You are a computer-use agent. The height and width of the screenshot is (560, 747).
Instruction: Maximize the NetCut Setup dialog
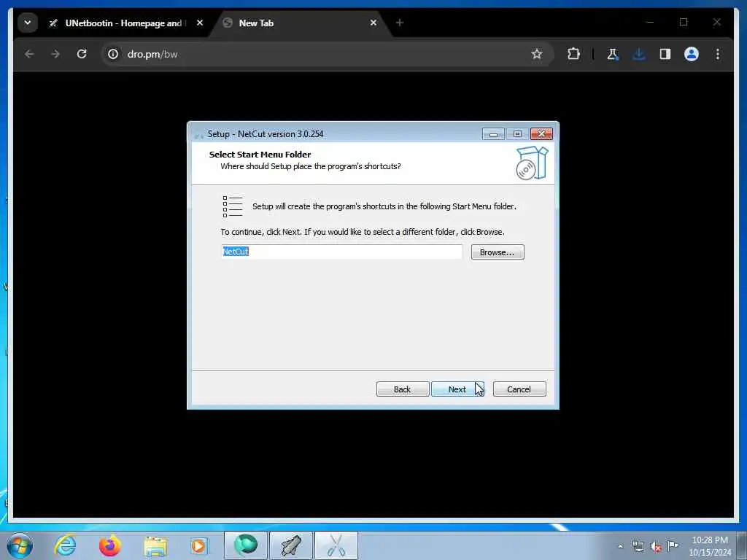[x=517, y=134]
